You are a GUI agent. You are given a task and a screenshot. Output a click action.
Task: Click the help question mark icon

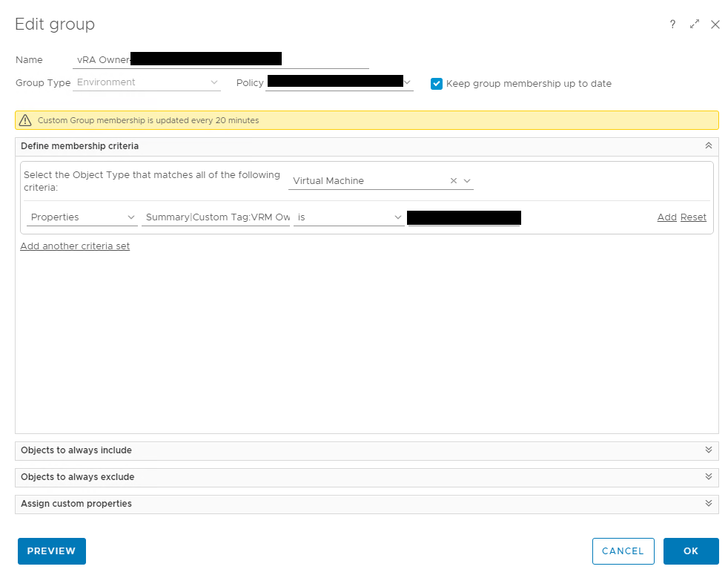coord(672,24)
